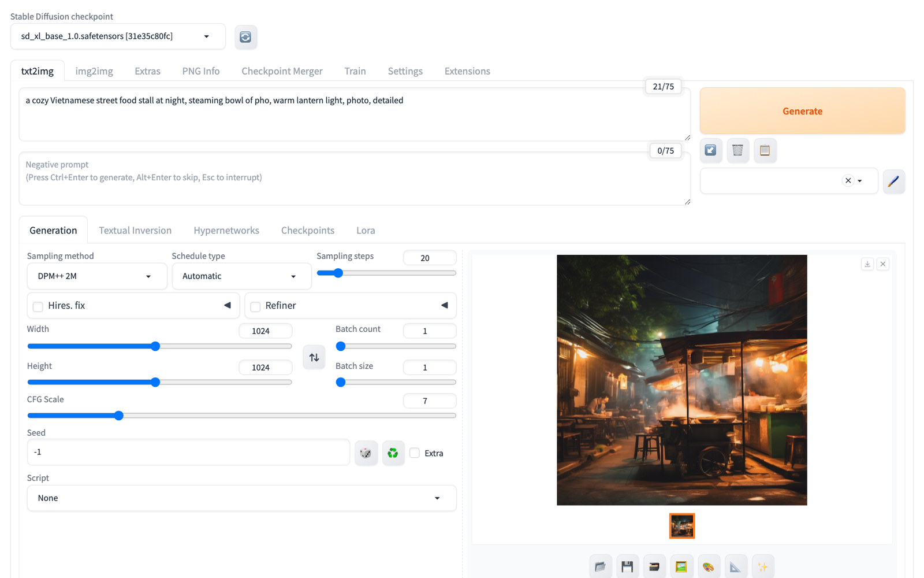
Task: Apply selected styles clipboard icon
Action: (765, 150)
